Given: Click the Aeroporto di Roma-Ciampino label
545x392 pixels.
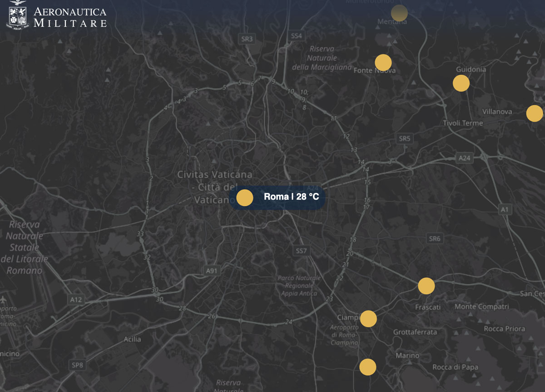Looking at the screenshot, I should pos(344,335).
